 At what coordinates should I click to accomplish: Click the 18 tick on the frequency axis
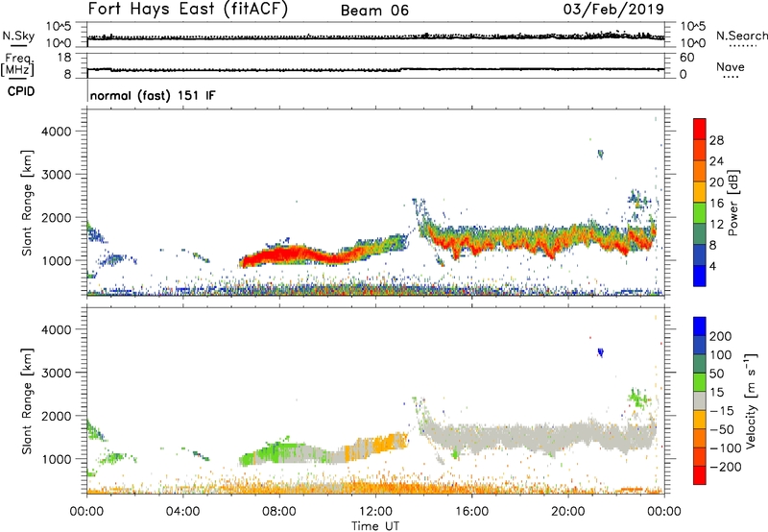[64, 58]
